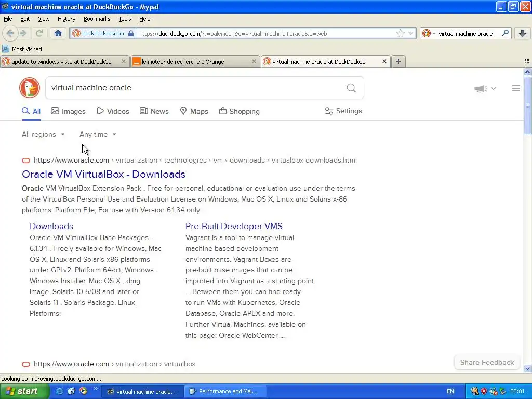Viewport: 532px width, 399px height.
Task: Go forward with the forward arrow button
Action: pyautogui.click(x=23, y=33)
